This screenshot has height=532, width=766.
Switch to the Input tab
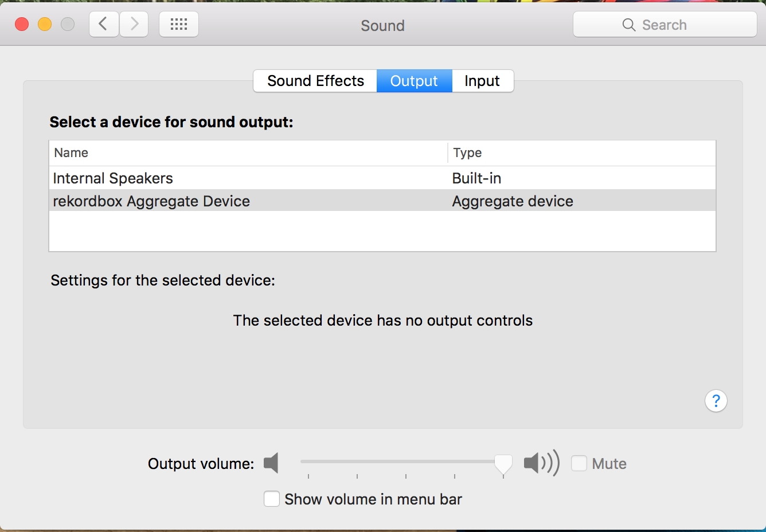tap(482, 81)
